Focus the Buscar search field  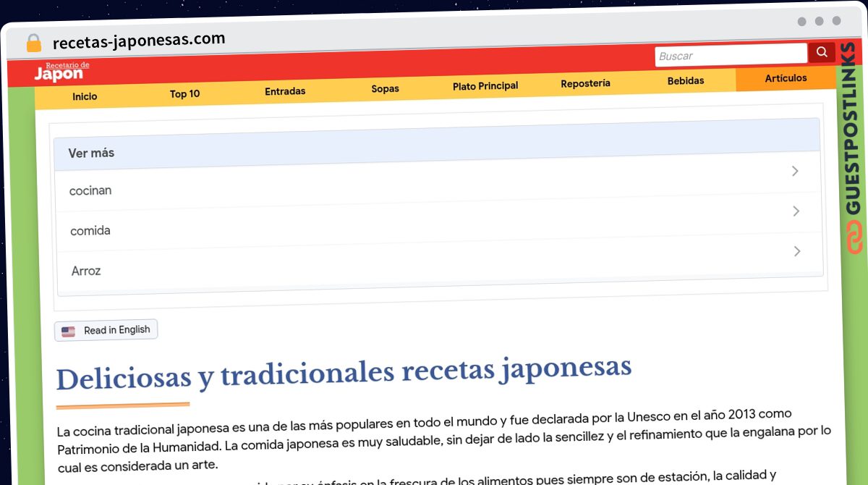731,55
